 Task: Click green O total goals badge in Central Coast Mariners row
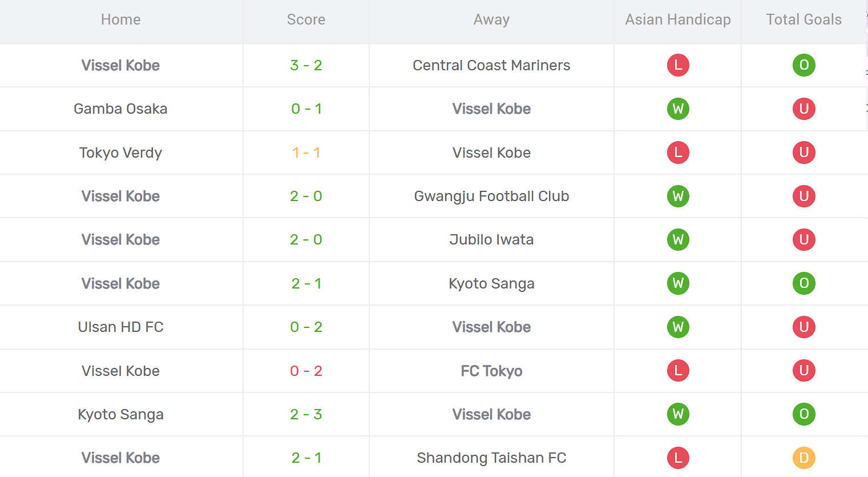coord(804,65)
